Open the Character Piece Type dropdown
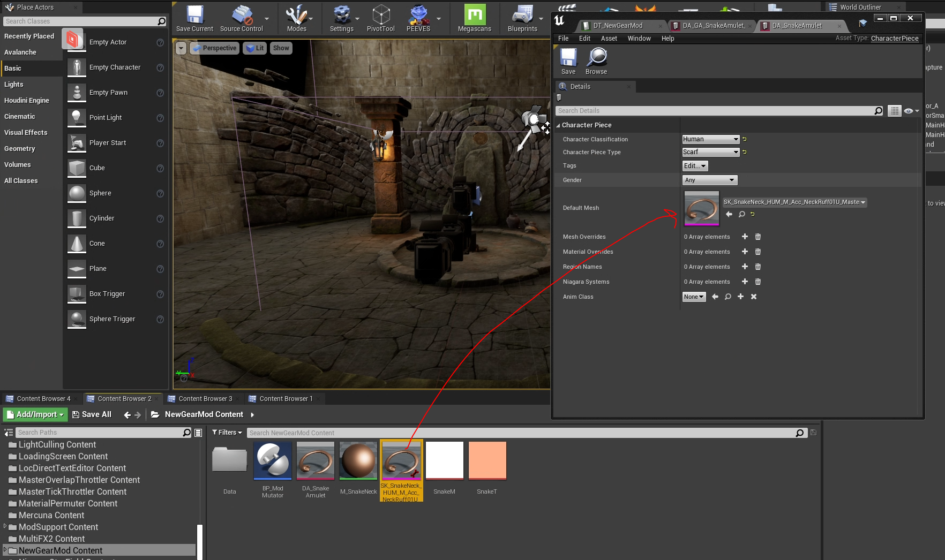945x560 pixels. coord(710,152)
